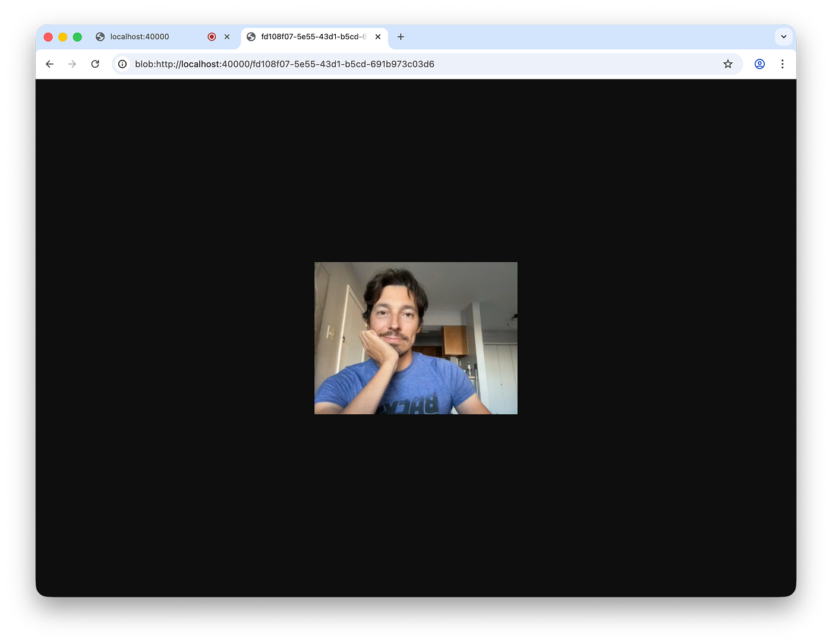The image size is (832, 644).
Task: View site information icon in address bar
Action: [x=122, y=64]
